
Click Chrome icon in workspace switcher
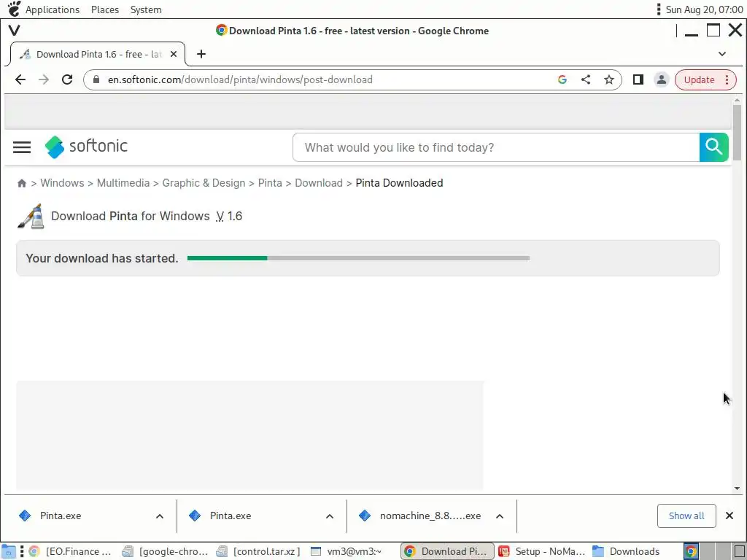(x=691, y=551)
